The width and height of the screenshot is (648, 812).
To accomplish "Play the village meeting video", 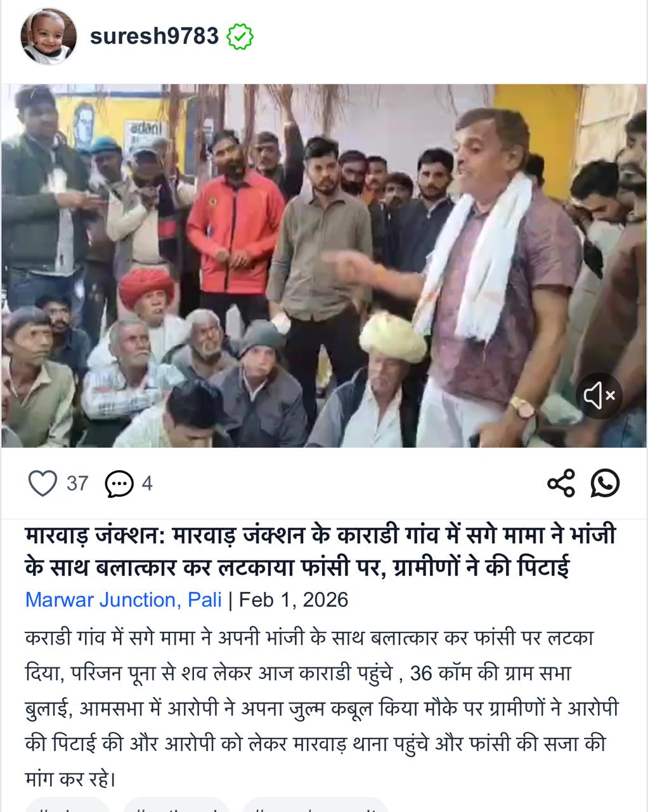I will click(324, 266).
